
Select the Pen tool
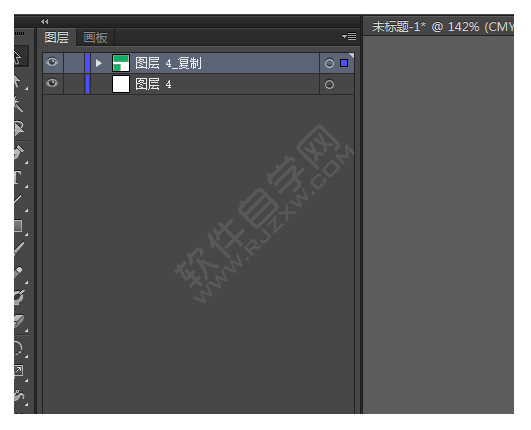coord(19,153)
